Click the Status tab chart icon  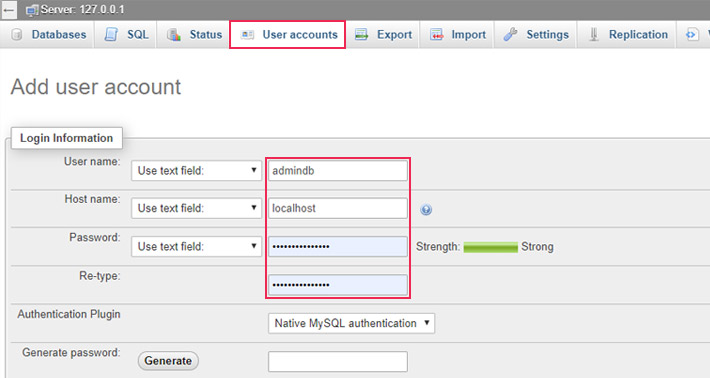(x=174, y=35)
